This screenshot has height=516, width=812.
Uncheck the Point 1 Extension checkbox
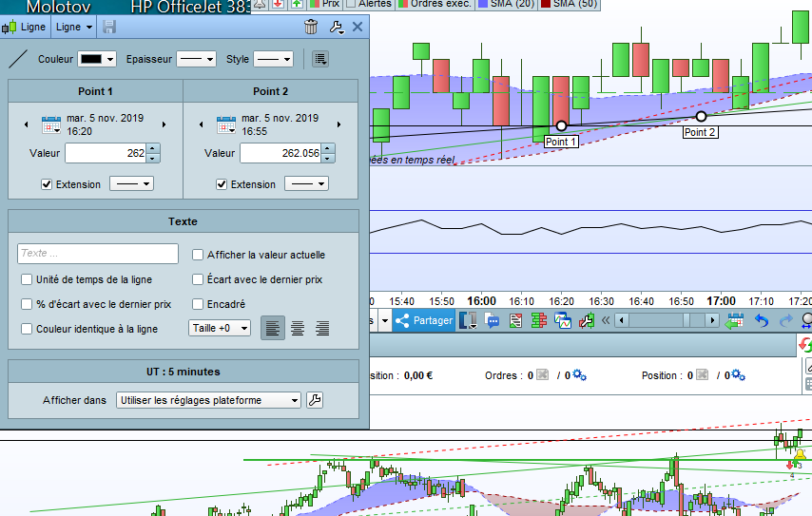click(47, 184)
